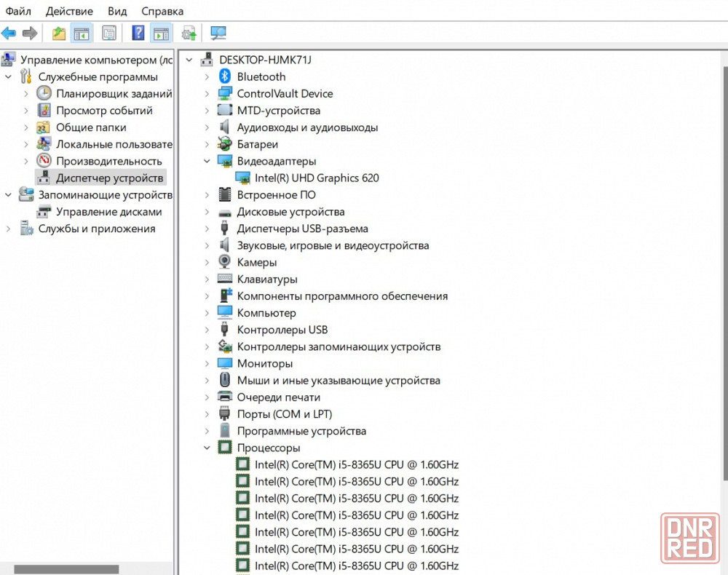Click the Камеры webcam icon

tap(225, 262)
